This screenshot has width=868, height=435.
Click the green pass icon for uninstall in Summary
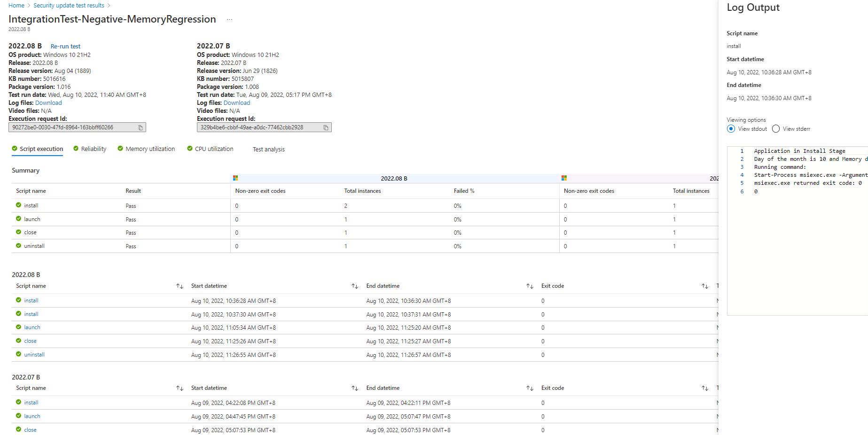point(18,245)
